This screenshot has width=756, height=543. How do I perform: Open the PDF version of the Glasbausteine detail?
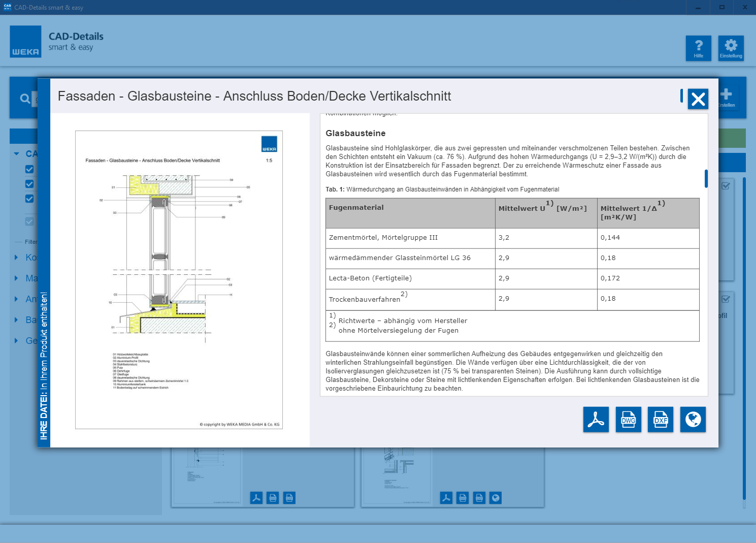(x=596, y=420)
